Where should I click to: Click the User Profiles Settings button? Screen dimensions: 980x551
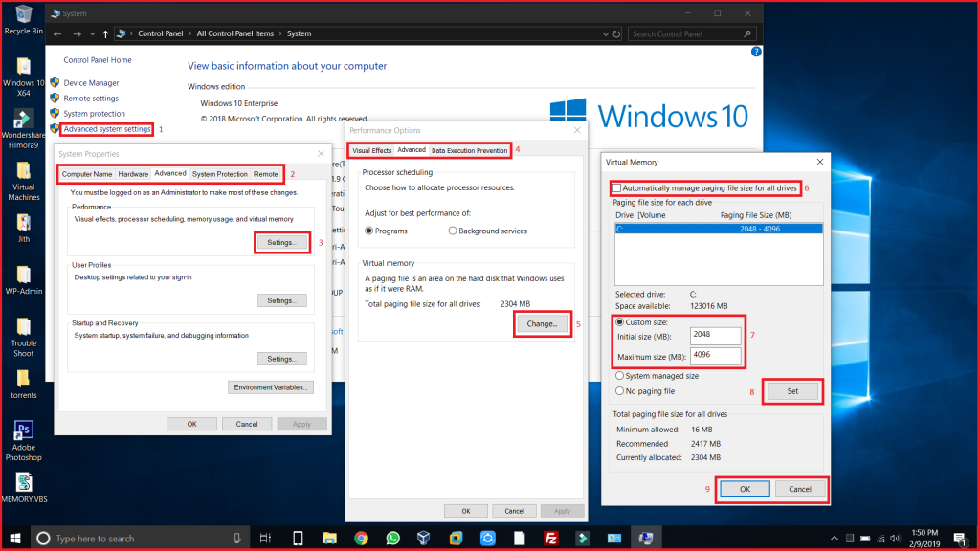pos(282,300)
